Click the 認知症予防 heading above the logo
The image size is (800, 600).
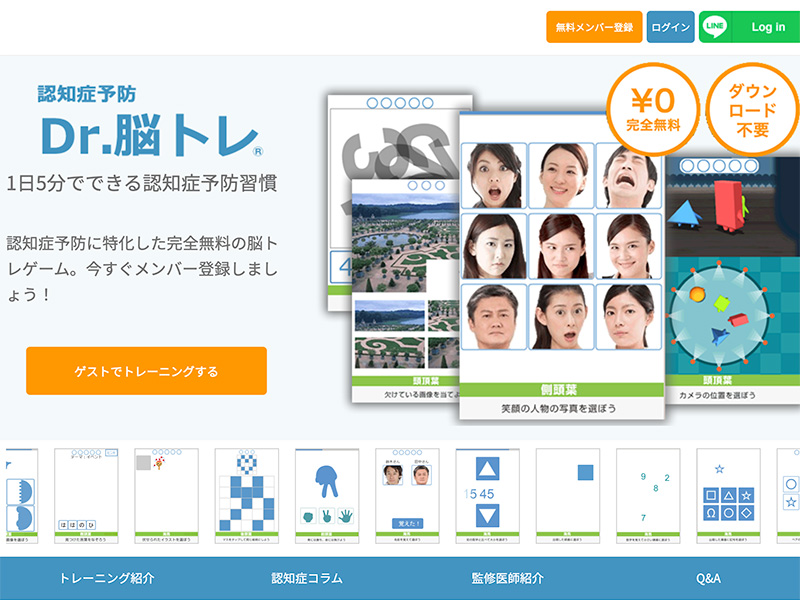[87, 94]
